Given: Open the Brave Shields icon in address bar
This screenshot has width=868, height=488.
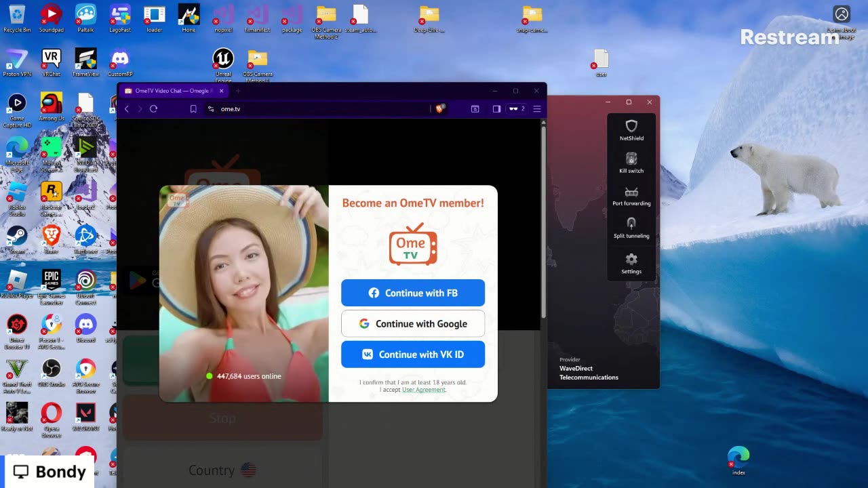Looking at the screenshot, I should pyautogui.click(x=440, y=108).
